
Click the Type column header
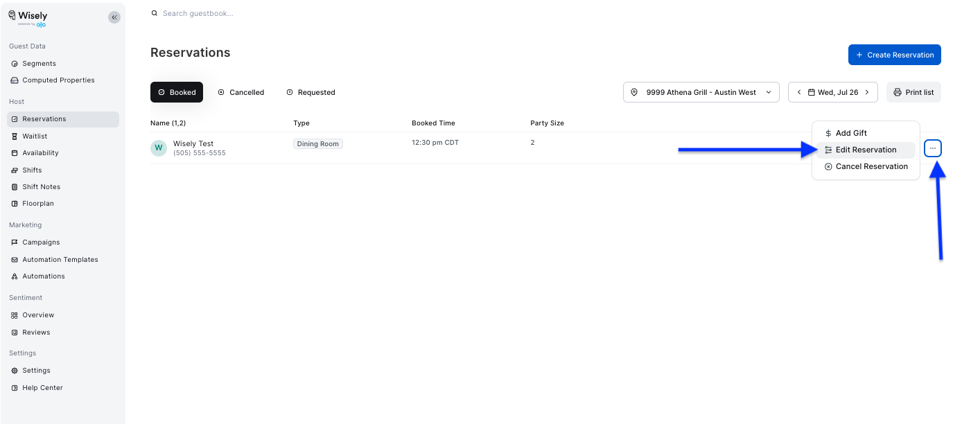point(301,123)
